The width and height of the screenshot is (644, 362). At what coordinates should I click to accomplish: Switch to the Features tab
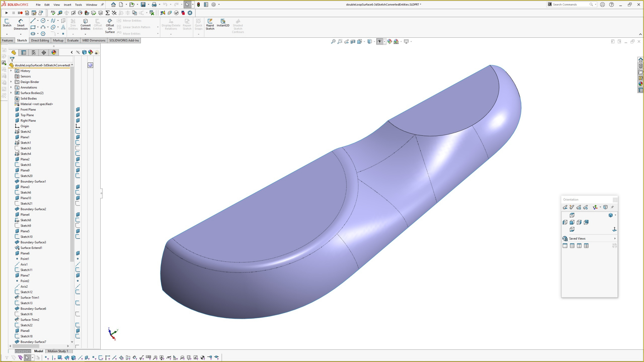pyautogui.click(x=8, y=40)
